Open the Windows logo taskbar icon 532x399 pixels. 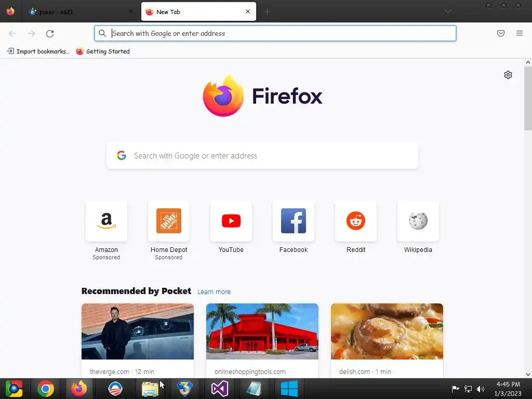[289, 389]
